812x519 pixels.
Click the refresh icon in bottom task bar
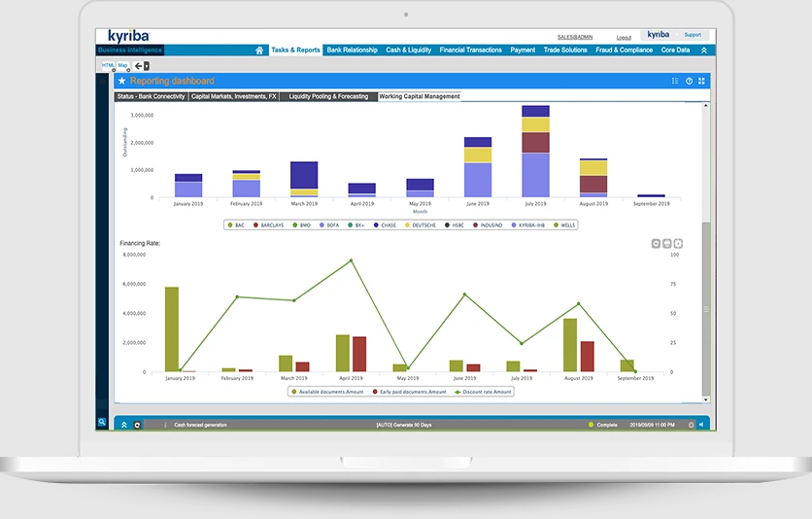[x=137, y=425]
